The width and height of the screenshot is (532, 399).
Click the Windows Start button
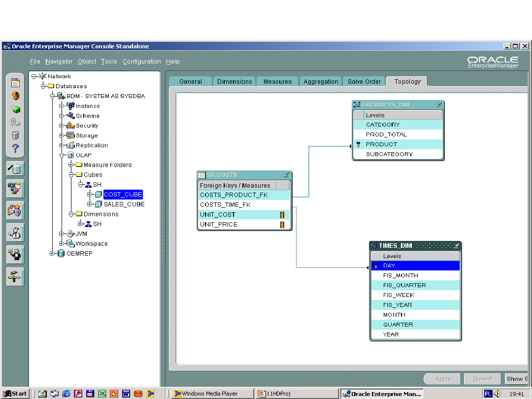tap(15, 394)
